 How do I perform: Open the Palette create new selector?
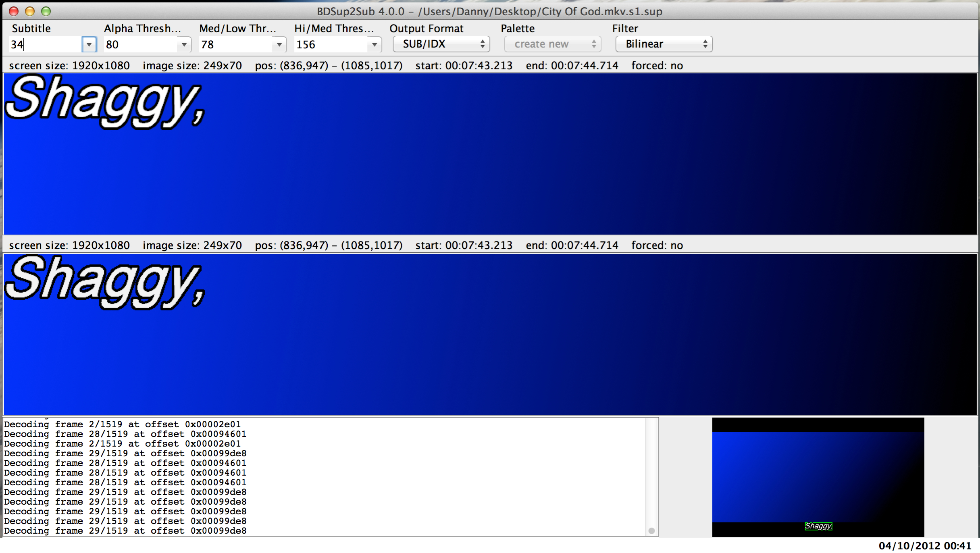click(553, 44)
